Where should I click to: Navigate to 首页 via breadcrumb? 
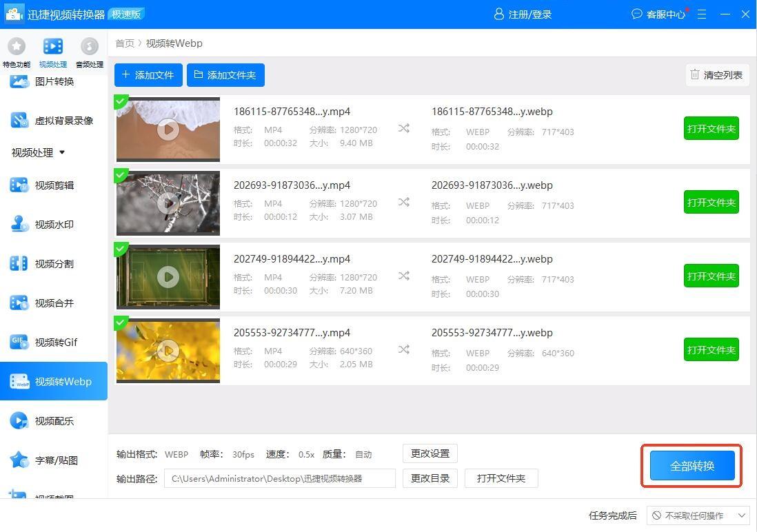(125, 43)
